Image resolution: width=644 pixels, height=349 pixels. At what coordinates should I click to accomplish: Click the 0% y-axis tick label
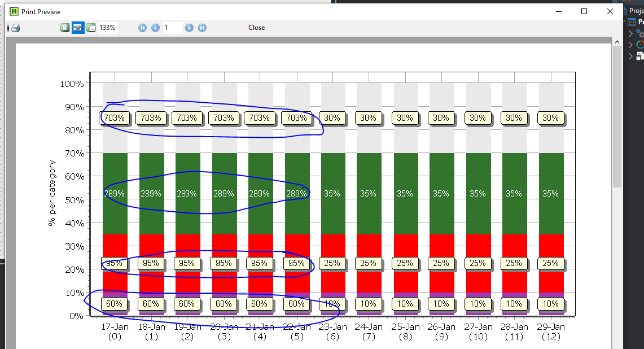(76, 316)
